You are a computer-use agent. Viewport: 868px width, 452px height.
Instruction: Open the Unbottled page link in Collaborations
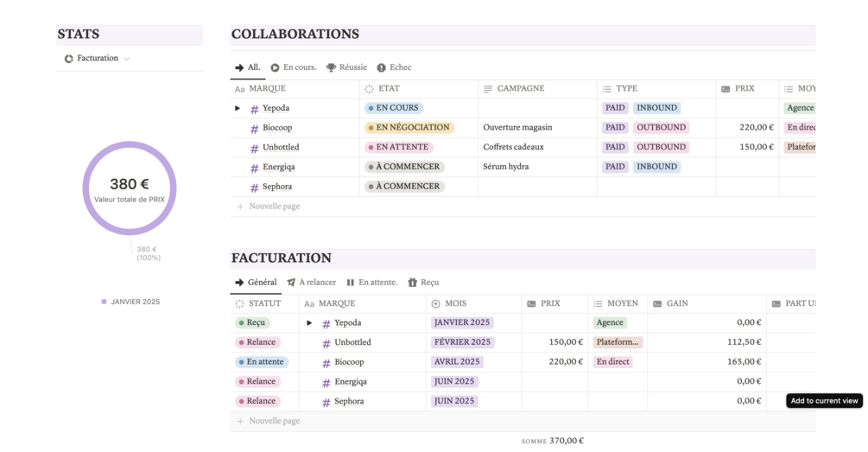point(281,147)
